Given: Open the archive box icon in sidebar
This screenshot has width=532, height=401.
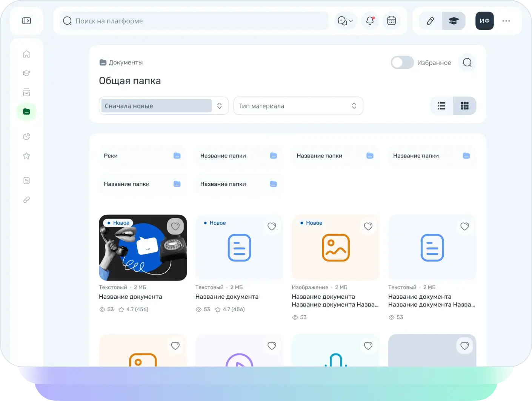Looking at the screenshot, I should tap(26, 93).
